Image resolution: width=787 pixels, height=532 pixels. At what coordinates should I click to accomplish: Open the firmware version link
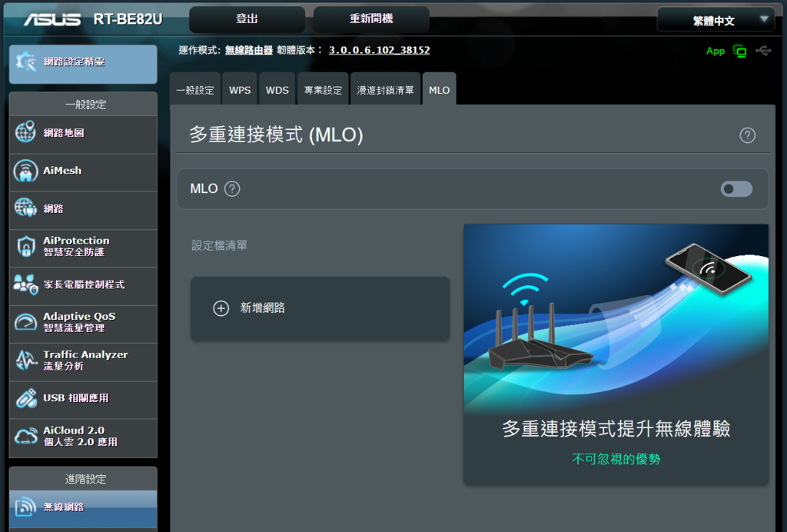[379, 50]
